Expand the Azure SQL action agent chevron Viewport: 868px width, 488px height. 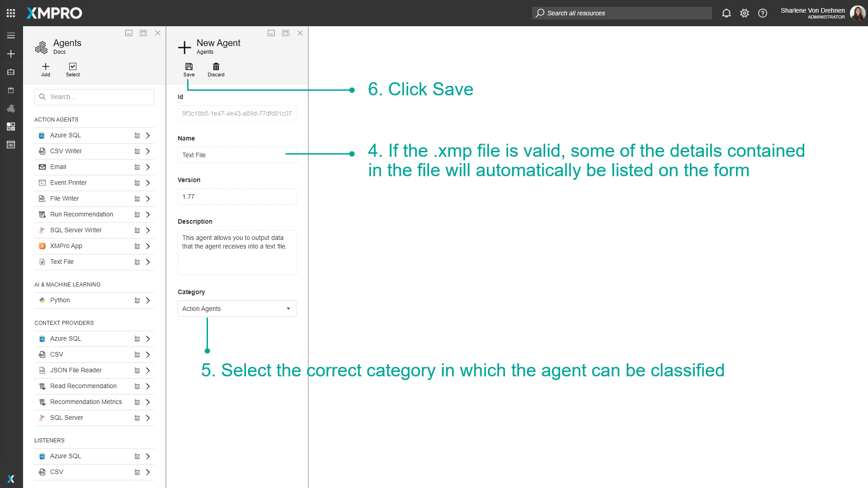(148, 136)
